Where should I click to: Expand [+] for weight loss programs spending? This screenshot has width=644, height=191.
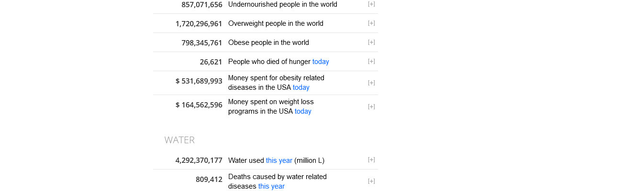click(x=371, y=106)
